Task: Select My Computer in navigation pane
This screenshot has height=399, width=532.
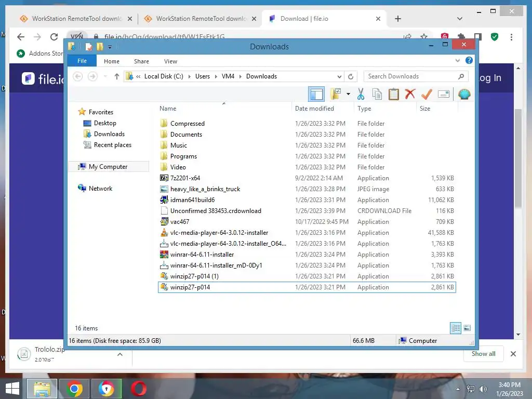Action: [108, 167]
